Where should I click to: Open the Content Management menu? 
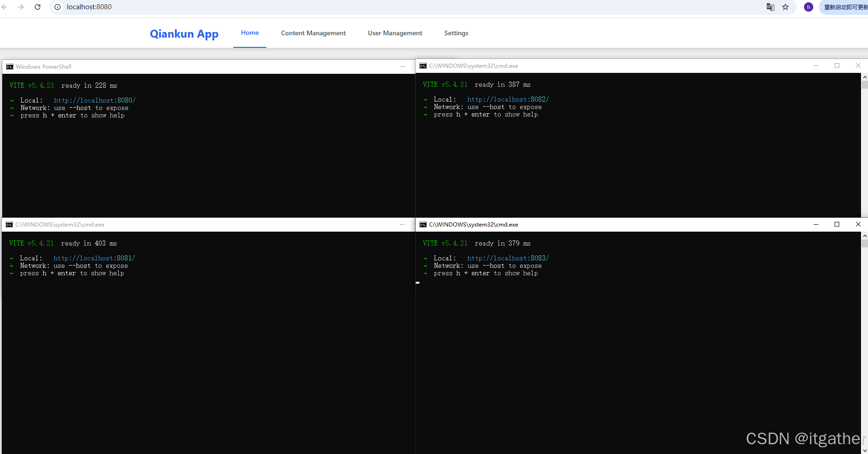(x=313, y=33)
